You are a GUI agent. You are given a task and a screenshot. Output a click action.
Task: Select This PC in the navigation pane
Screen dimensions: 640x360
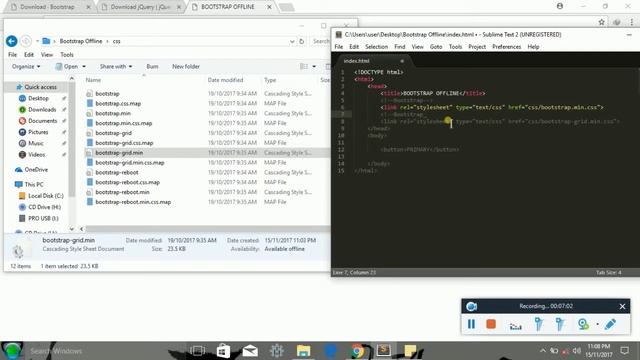(x=33, y=184)
